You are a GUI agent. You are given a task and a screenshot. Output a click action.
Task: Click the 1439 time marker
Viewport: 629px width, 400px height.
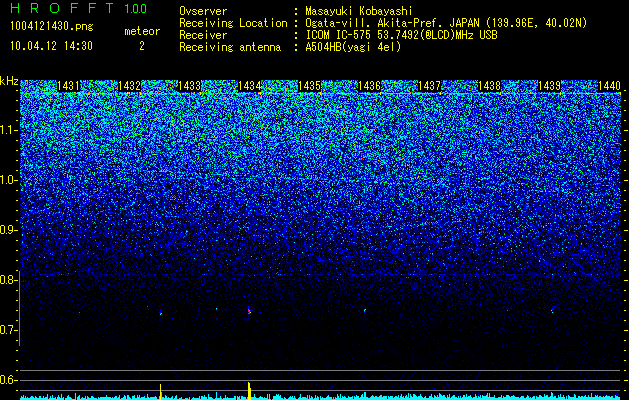(549, 86)
